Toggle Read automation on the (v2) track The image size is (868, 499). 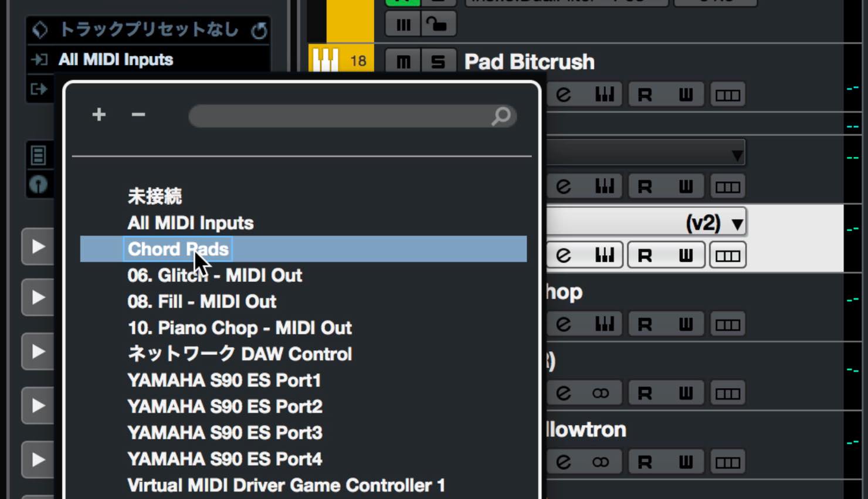645,256
